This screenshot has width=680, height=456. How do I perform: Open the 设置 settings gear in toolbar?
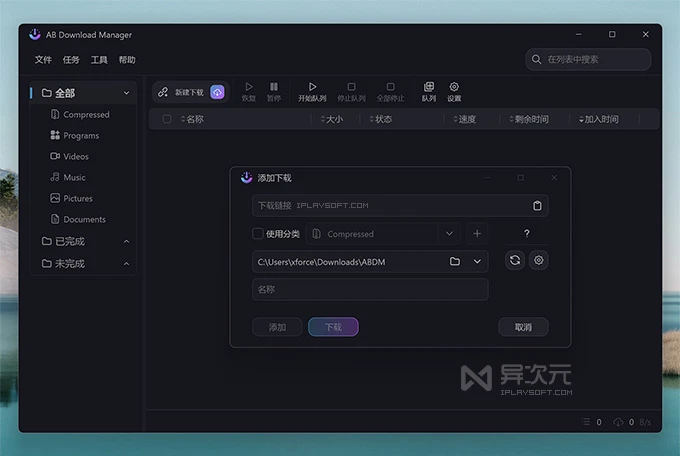click(454, 86)
